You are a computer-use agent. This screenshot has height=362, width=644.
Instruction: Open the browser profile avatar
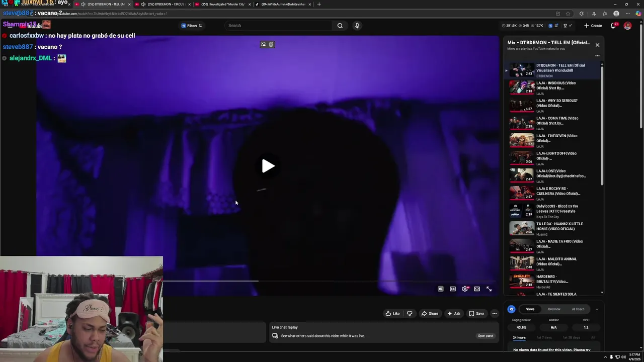tap(616, 14)
